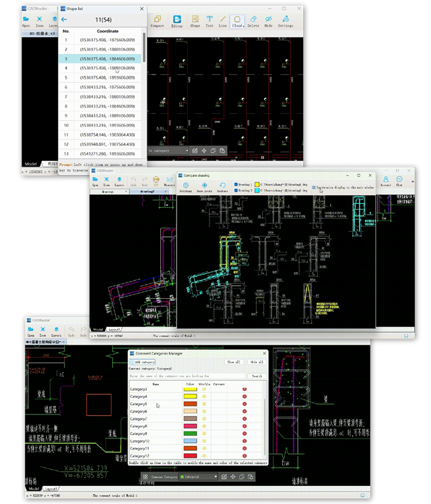Viewport: 431px width, 504px height.
Task: Toggle visibility eye for Category7
Action: tap(204, 419)
